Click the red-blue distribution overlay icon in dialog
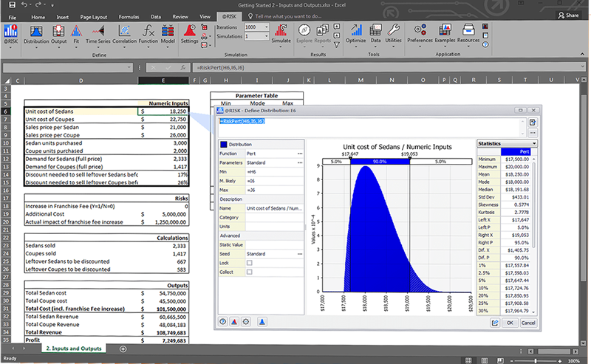 click(234, 322)
